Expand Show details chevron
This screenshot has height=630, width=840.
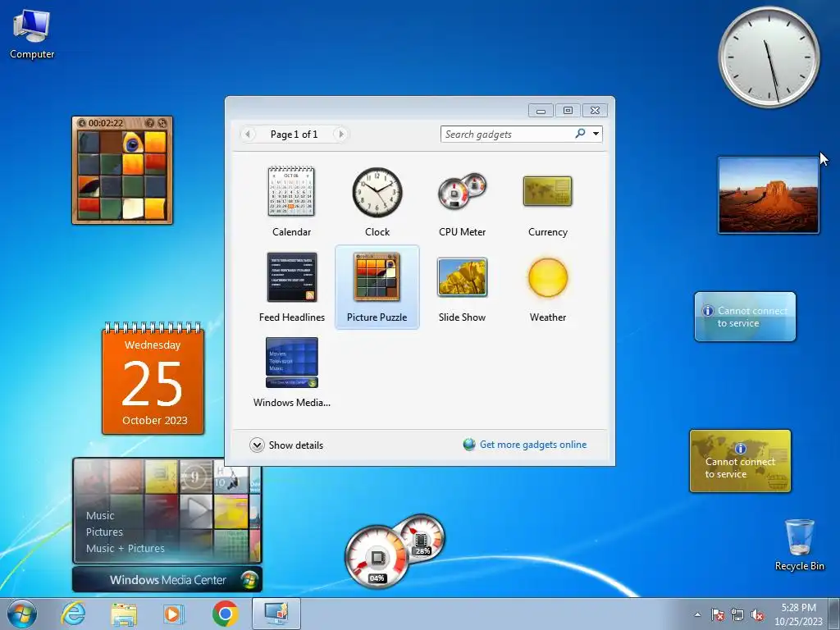point(257,445)
